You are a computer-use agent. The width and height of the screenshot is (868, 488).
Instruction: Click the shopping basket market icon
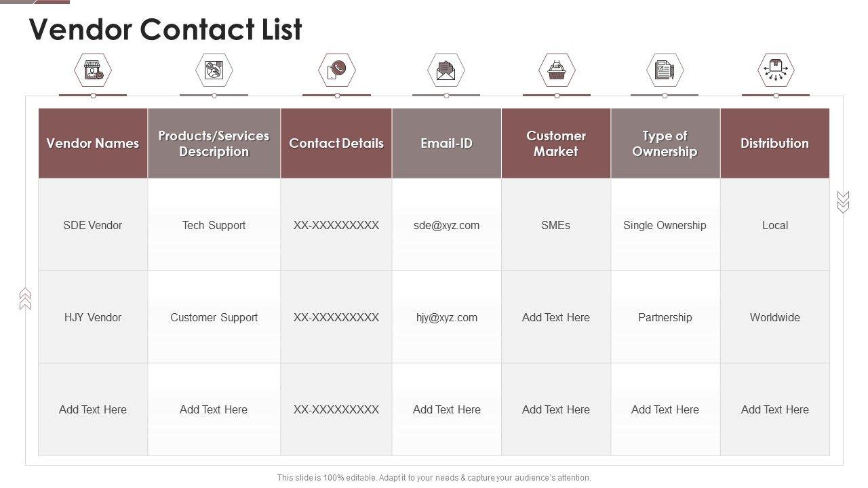556,70
